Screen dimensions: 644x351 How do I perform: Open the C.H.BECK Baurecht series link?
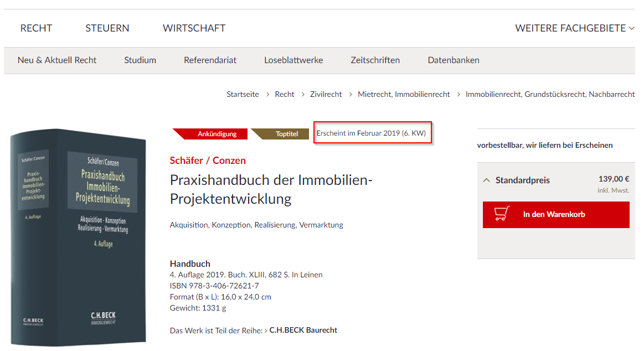(303, 330)
